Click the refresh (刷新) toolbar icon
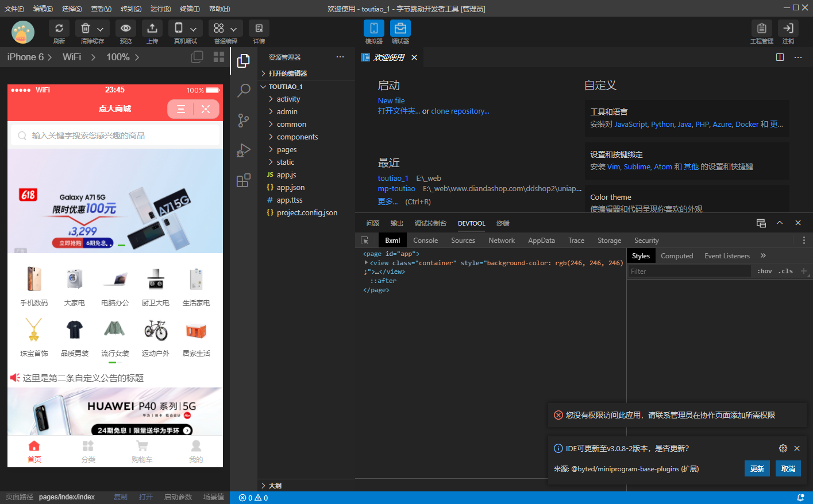 point(59,29)
